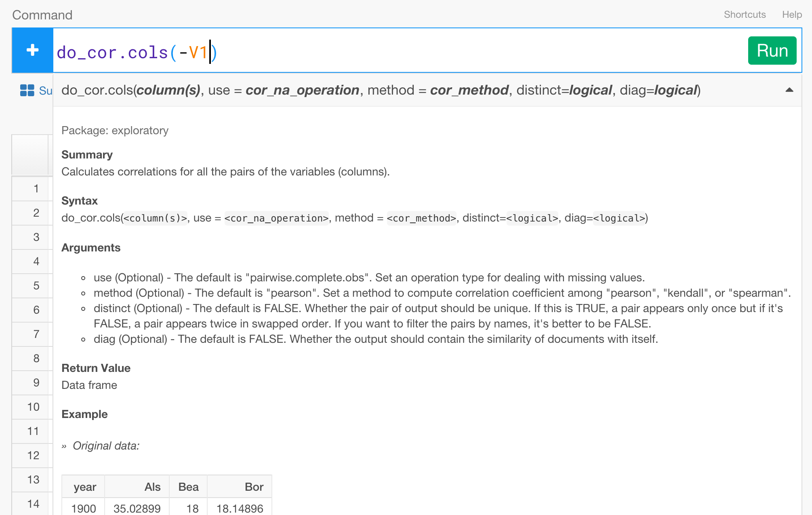Click the cor_method code token in Syntax
This screenshot has width=812, height=515.
click(421, 218)
